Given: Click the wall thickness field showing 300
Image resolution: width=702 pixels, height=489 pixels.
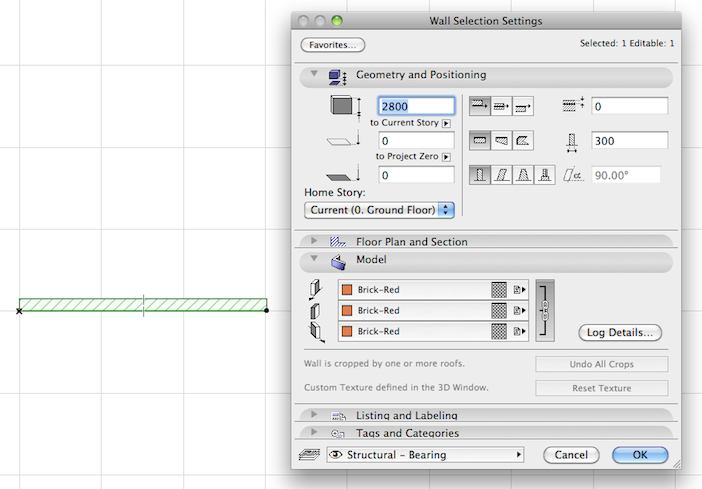Looking at the screenshot, I should click(629, 141).
